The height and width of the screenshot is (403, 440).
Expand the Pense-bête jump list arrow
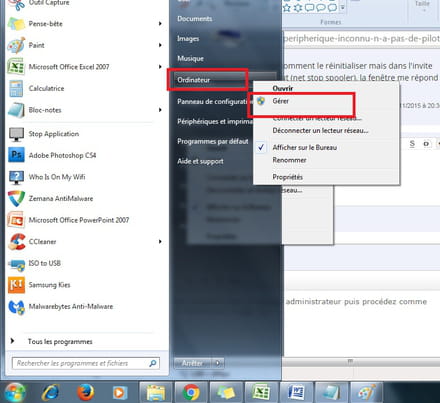pos(160,24)
